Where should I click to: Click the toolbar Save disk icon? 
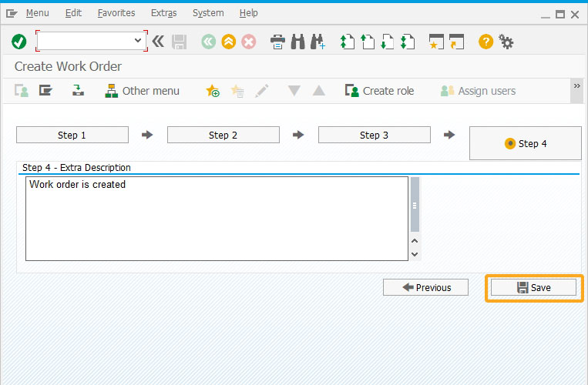(x=179, y=42)
